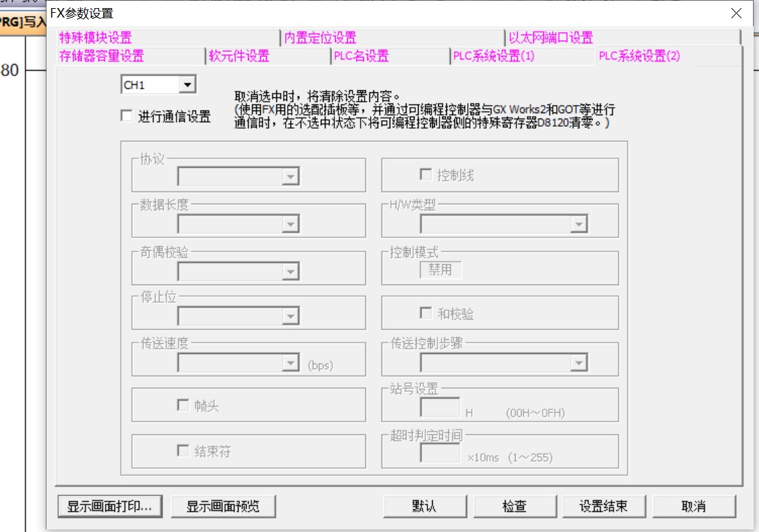Viewport: 759px width, 532px height.
Task: Confirm with the 设置结束 button
Action: (x=603, y=506)
